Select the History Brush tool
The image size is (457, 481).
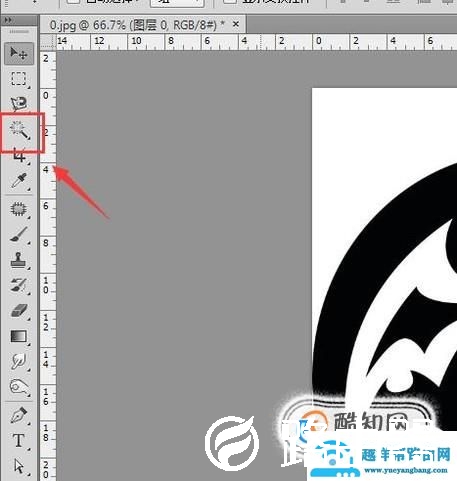[x=19, y=285]
